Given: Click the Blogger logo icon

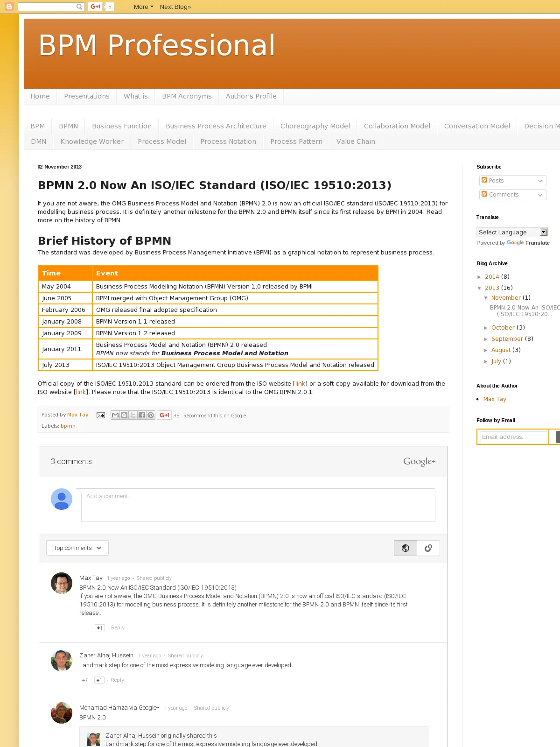Looking at the screenshot, I should point(9,7).
